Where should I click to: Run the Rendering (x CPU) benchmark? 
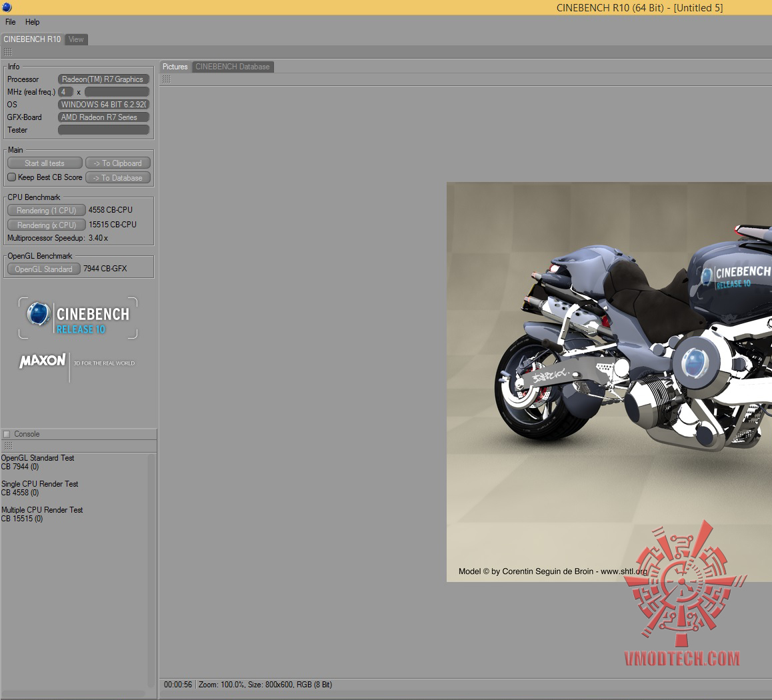click(x=46, y=225)
